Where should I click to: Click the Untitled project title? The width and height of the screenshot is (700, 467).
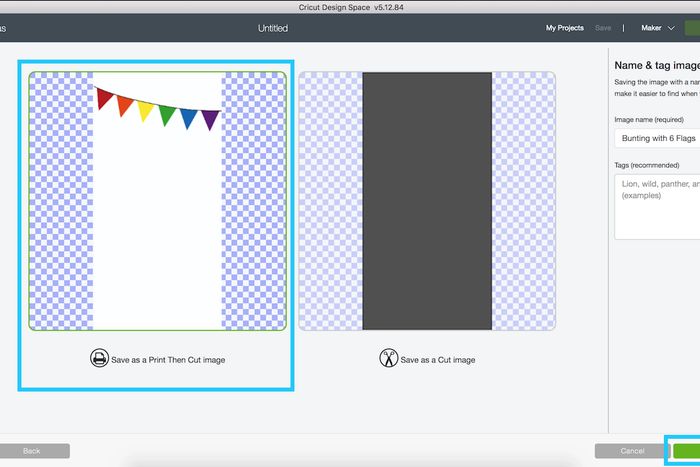273,29
